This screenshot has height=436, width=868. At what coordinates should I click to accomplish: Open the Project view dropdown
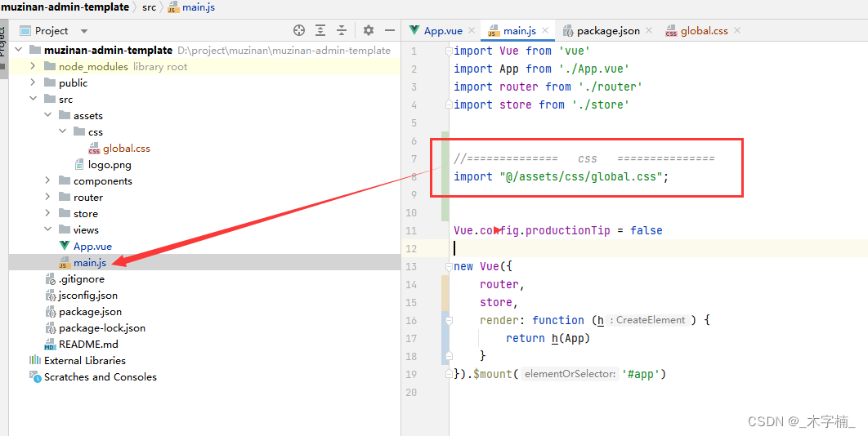coord(84,31)
